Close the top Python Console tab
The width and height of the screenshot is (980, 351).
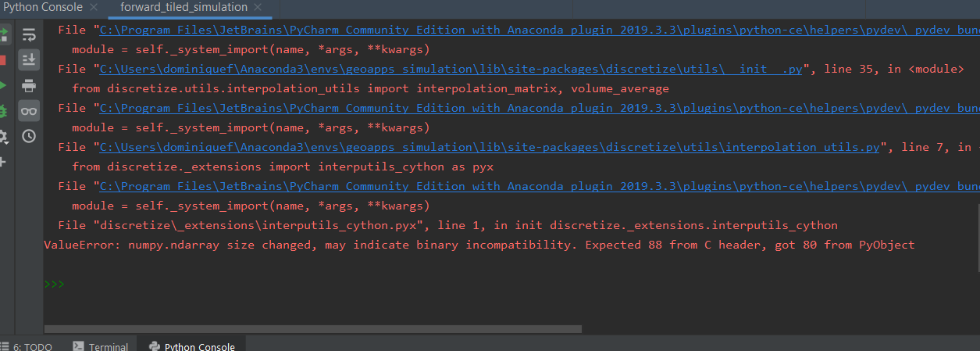(93, 7)
